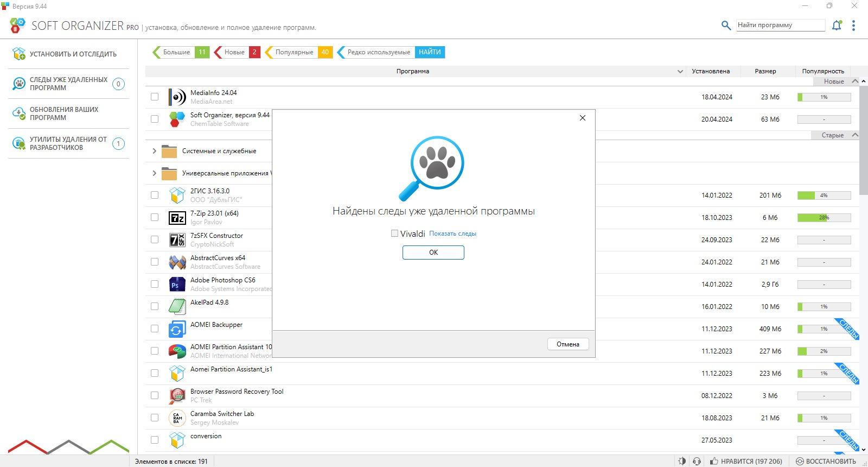The width and height of the screenshot is (868, 467).
Task: Click the AOMEI Backupper icon
Action: (177, 329)
